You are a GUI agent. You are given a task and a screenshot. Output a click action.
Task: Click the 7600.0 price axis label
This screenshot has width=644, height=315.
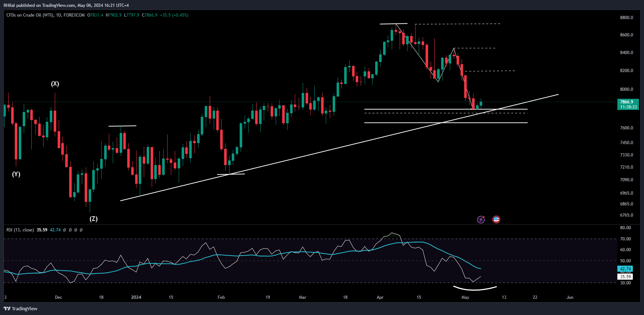tap(626, 128)
